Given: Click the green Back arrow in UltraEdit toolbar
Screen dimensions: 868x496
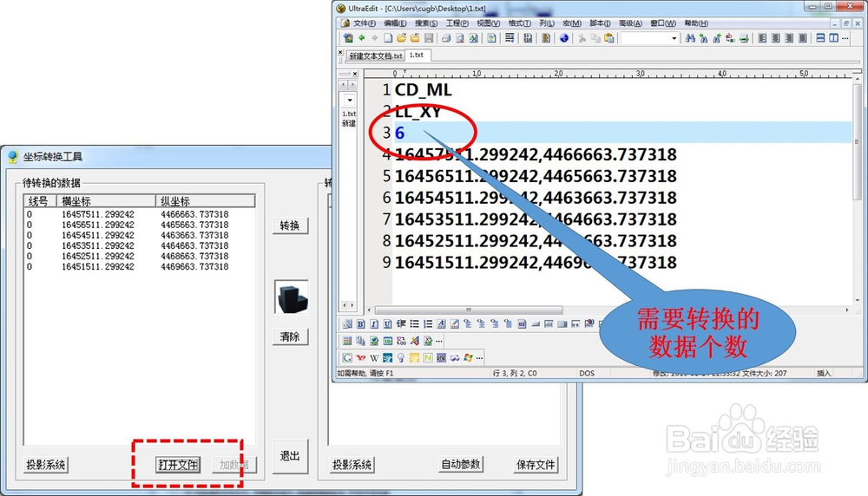Looking at the screenshot, I should click(361, 38).
